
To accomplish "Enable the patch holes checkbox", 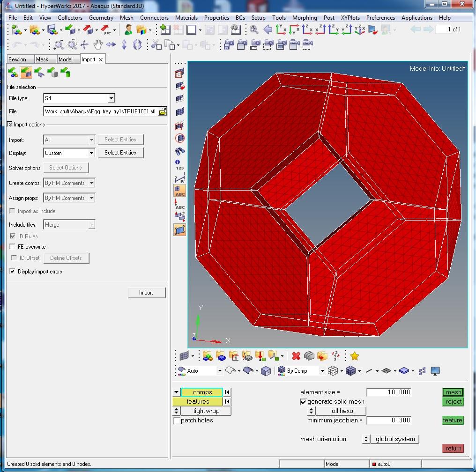I will (177, 420).
